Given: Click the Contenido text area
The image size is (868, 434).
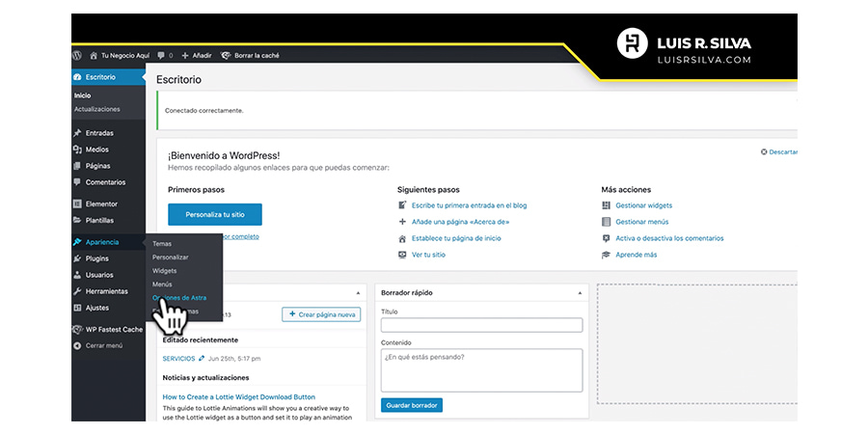Looking at the screenshot, I should 481,370.
